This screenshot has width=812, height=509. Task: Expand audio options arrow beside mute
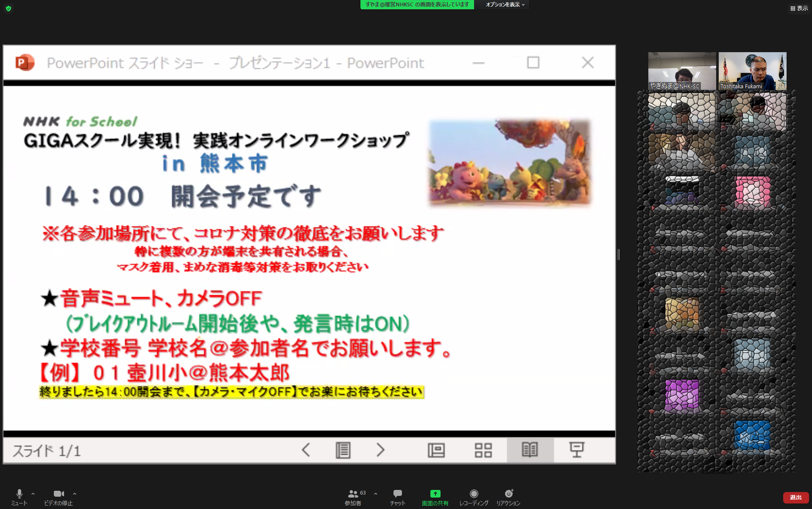click(x=33, y=494)
